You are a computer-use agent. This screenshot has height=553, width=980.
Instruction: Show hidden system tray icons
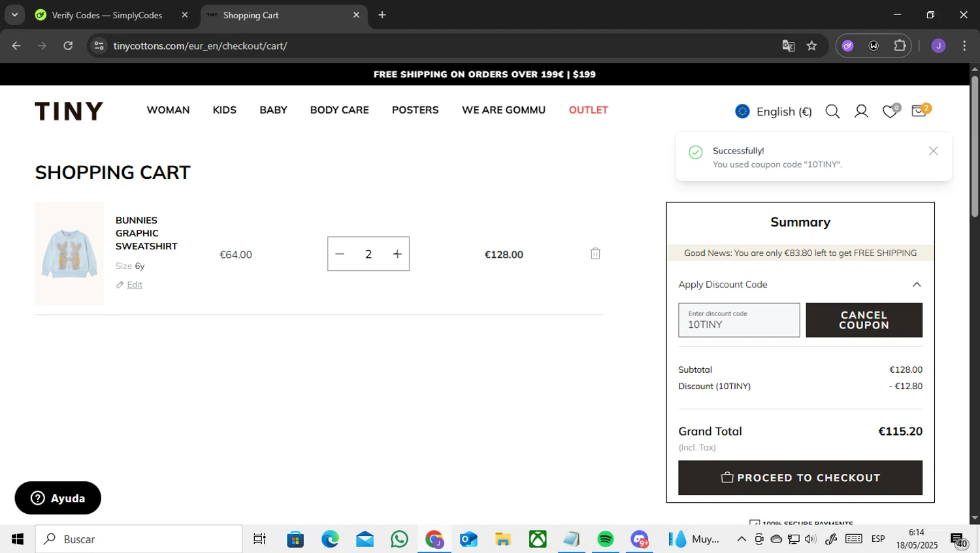(741, 539)
